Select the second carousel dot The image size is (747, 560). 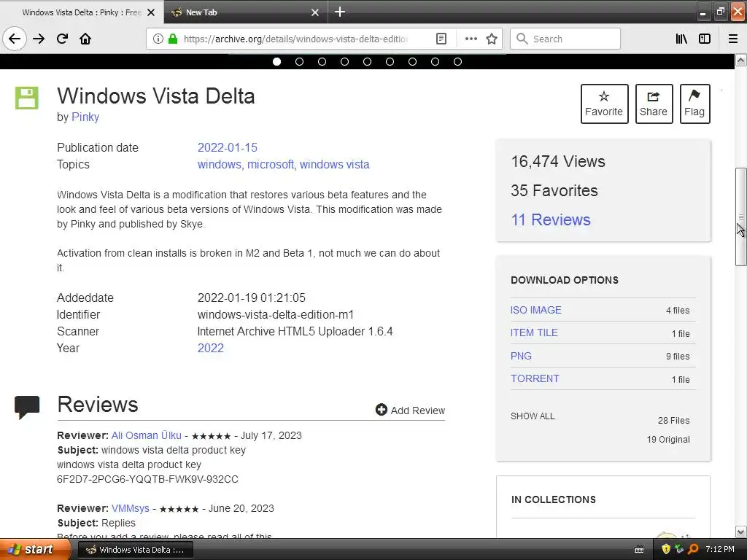point(299,61)
